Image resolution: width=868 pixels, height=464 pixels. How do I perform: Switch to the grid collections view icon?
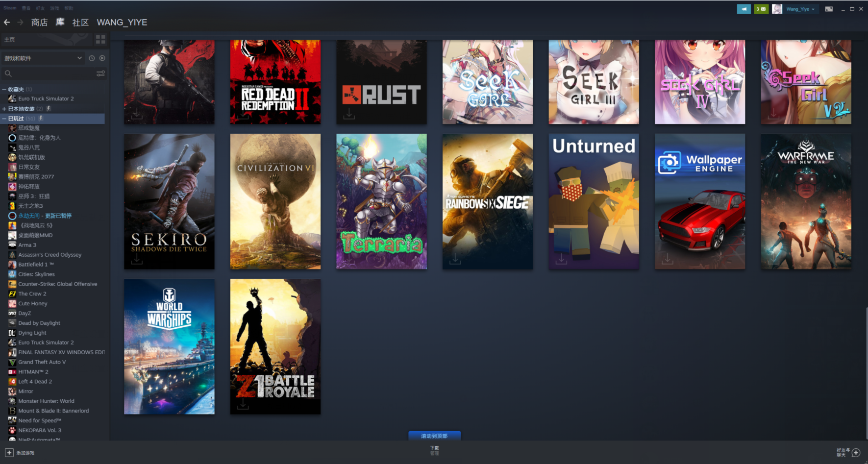(x=100, y=39)
